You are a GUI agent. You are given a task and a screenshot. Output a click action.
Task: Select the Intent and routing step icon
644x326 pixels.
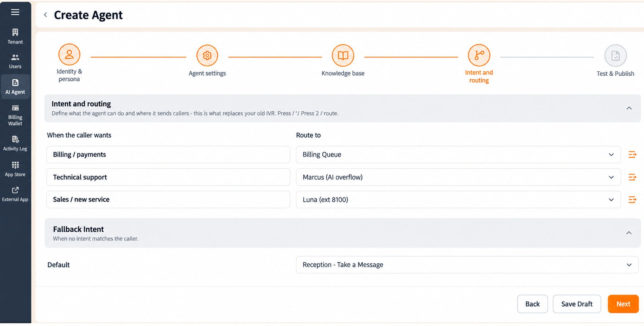(479, 55)
